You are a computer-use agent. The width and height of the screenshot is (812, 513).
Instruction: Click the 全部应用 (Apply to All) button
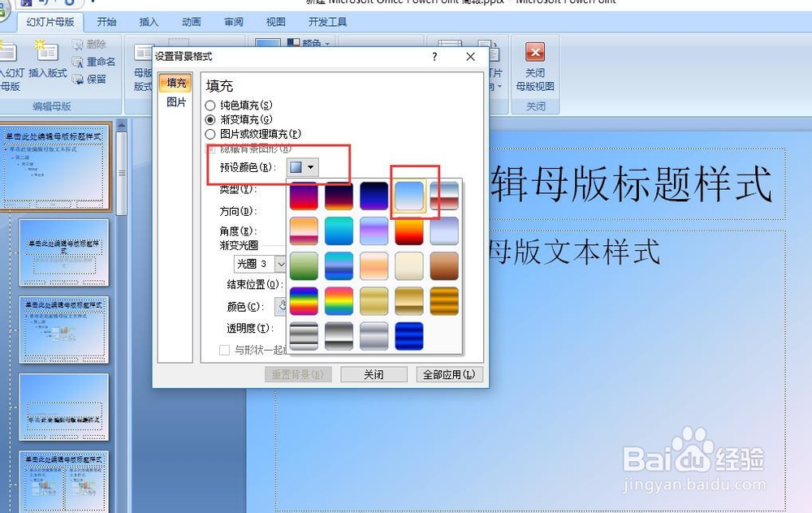(449, 374)
